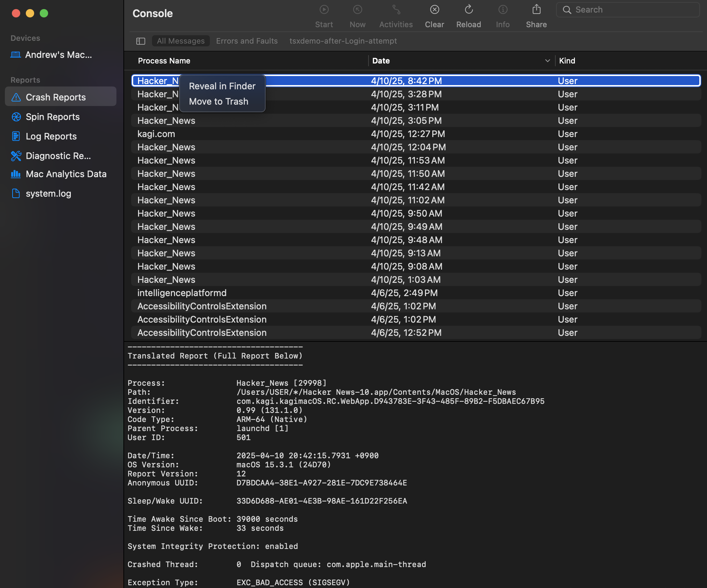Select the Errors and Faults filter
This screenshot has height=588, width=707.
click(x=247, y=41)
